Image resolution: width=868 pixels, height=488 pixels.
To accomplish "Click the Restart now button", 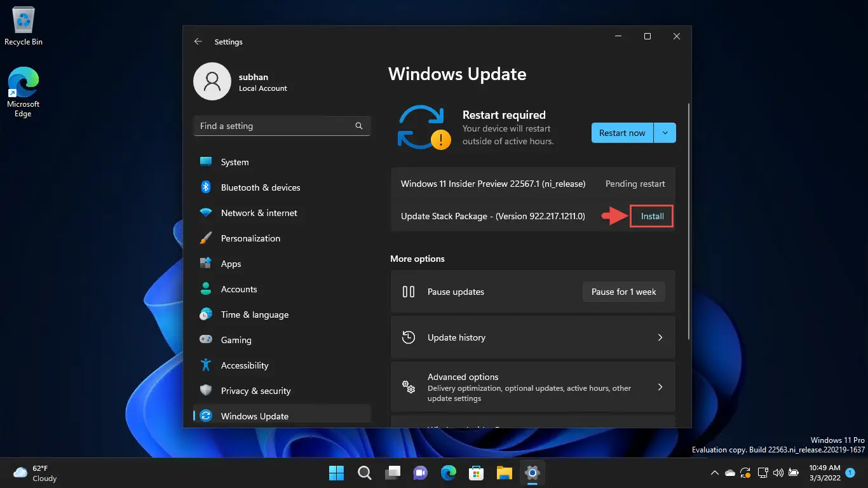I will pyautogui.click(x=622, y=133).
